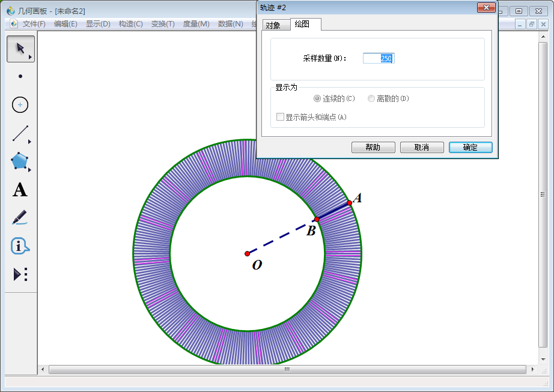Select the Polygon tool

[x=19, y=161]
